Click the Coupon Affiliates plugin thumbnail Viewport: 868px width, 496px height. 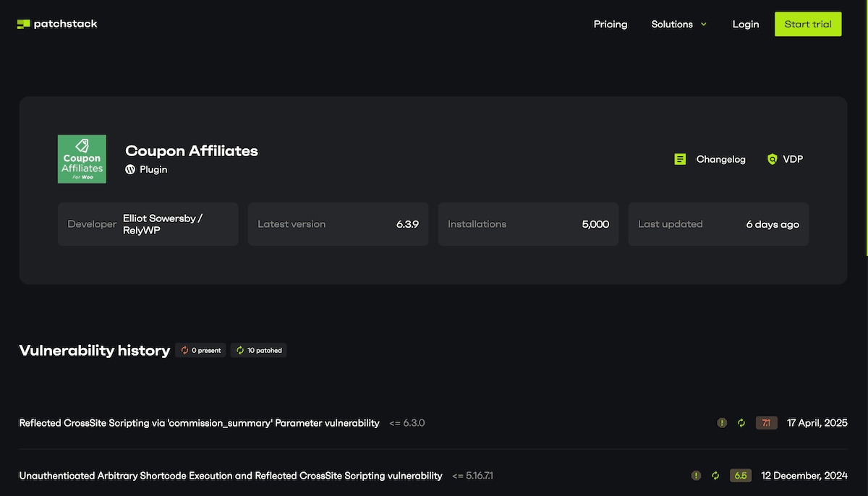[x=82, y=159]
